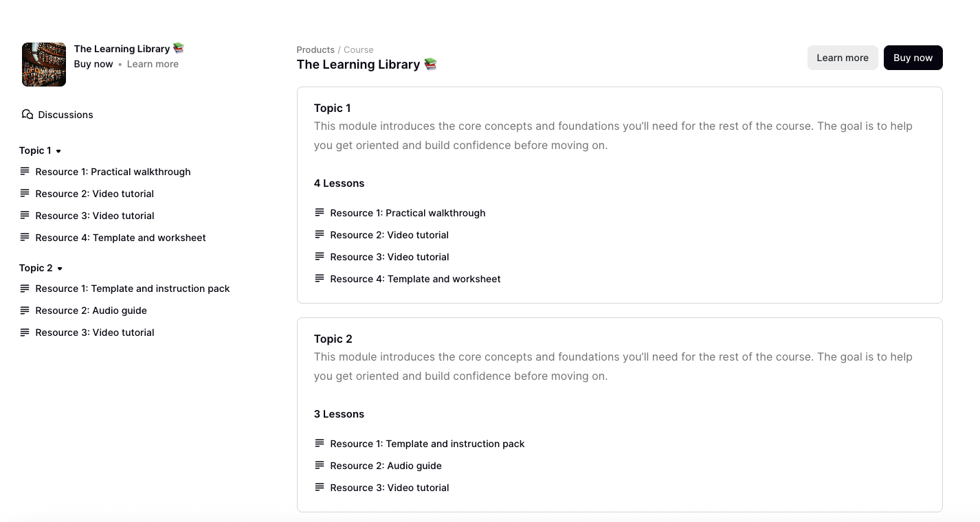
Task: Open Resource 2: Audio guide in the Topic 2 card
Action: coord(386,465)
